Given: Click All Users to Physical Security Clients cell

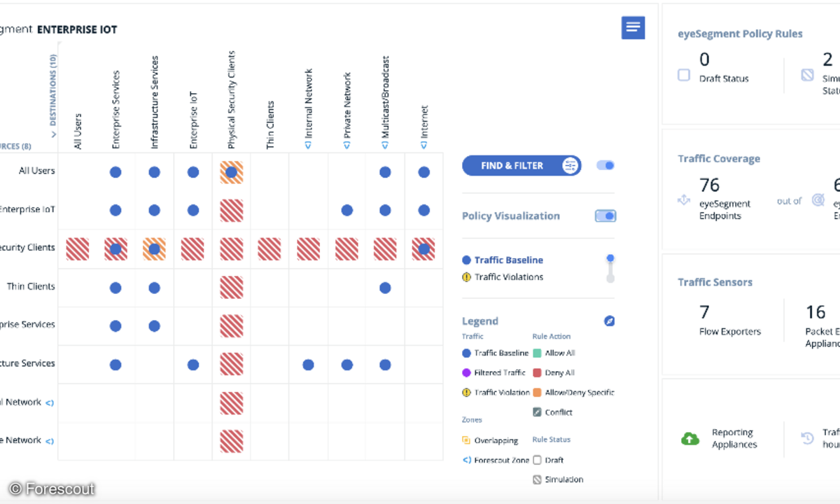Looking at the screenshot, I should point(232,172).
